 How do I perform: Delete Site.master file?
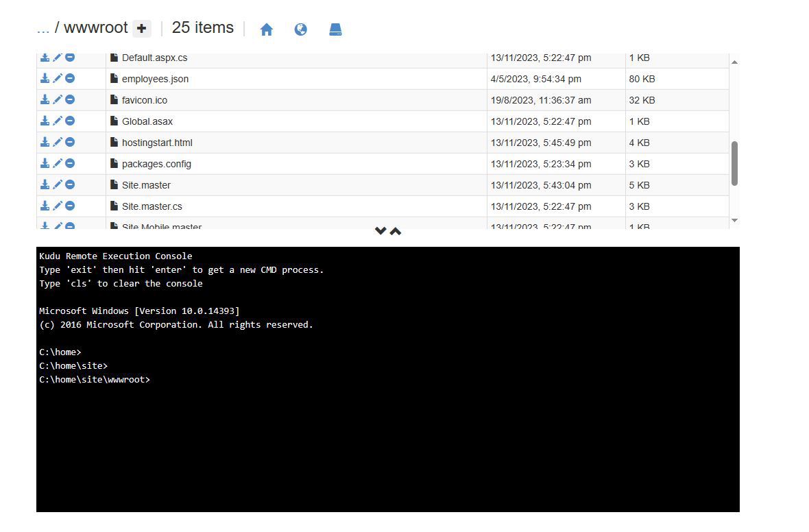pos(70,184)
